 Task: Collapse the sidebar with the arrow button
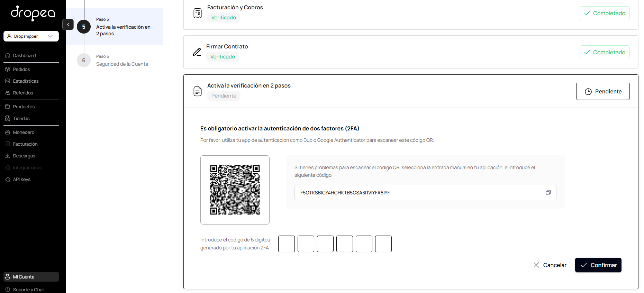click(x=68, y=25)
